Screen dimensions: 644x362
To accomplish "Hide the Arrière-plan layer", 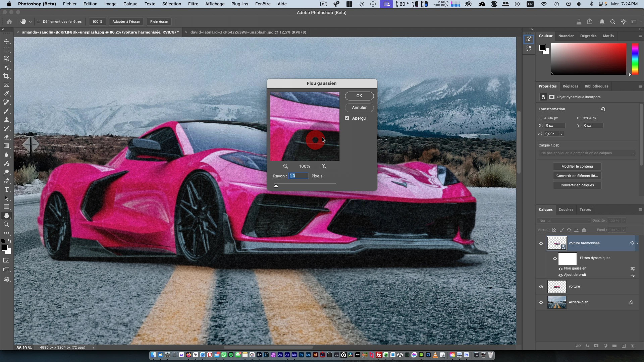I will click(x=541, y=302).
